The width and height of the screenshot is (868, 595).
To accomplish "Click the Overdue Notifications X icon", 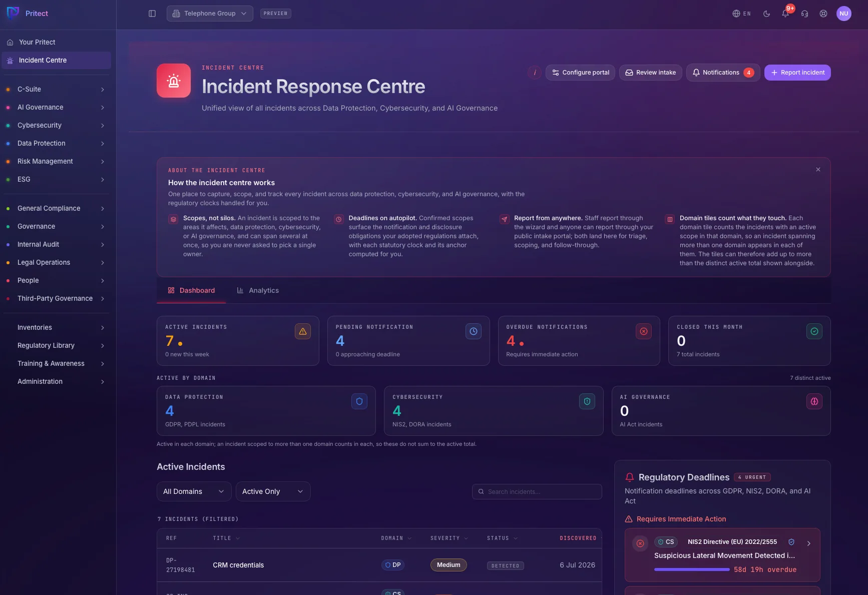I will coord(644,331).
